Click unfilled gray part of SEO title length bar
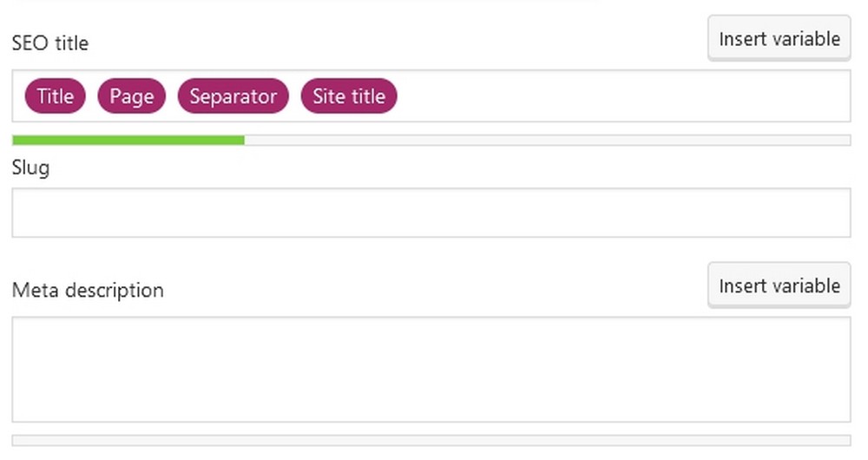This screenshot has width=868, height=460. (547, 141)
